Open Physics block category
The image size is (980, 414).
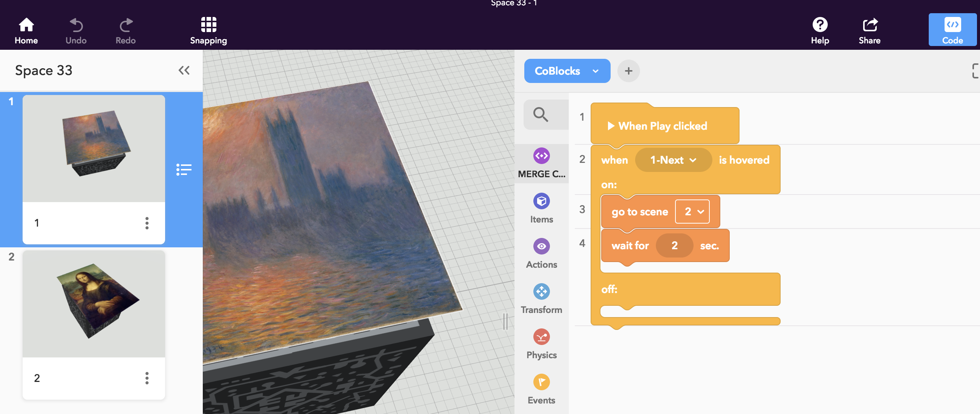point(541,344)
